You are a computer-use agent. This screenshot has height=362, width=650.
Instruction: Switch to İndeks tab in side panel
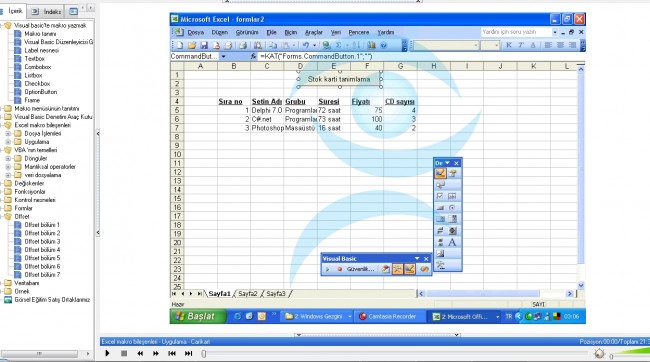coord(46,12)
